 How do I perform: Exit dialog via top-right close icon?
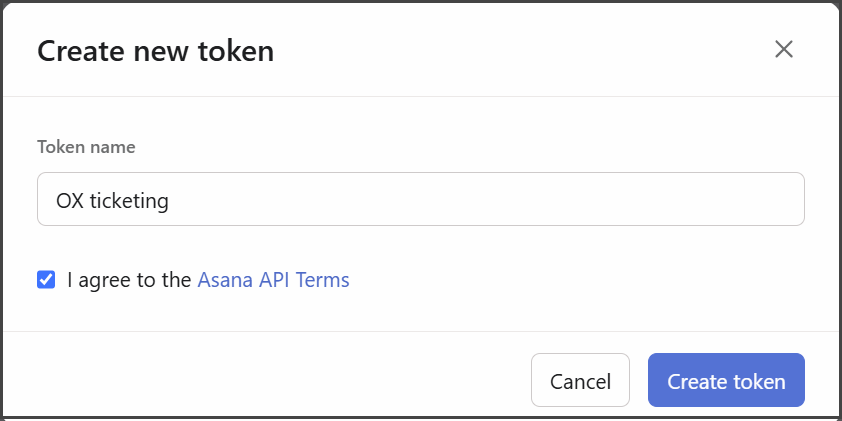(x=783, y=49)
